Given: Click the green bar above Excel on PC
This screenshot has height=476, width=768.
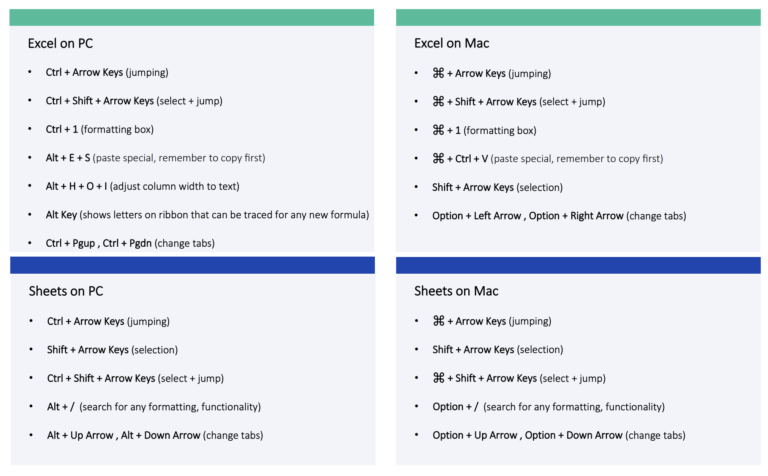Looking at the screenshot, I should (x=192, y=18).
